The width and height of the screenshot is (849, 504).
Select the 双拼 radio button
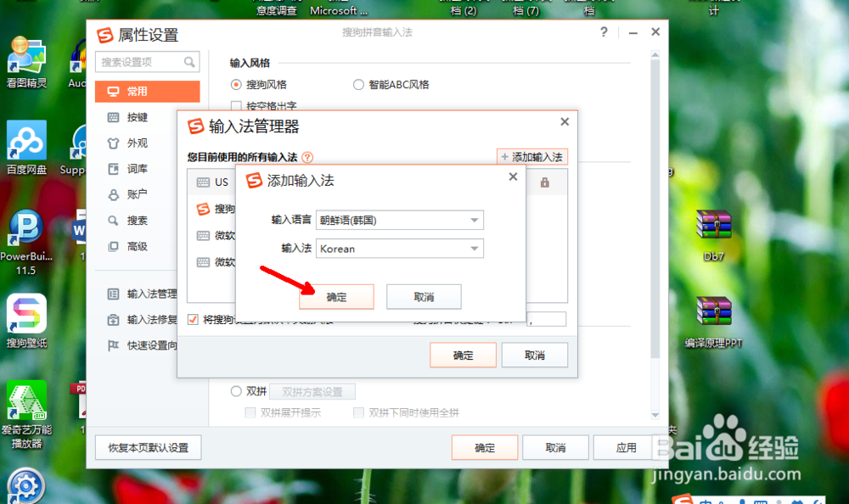tap(236, 391)
